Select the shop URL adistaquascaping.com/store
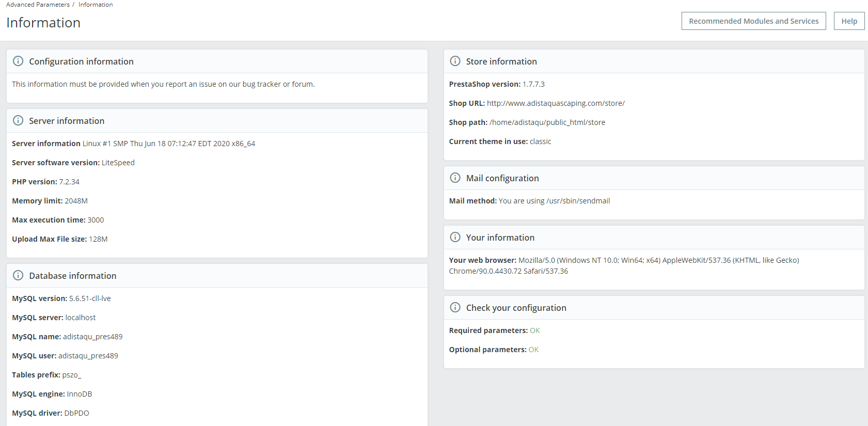This screenshot has height=426, width=868. (556, 103)
